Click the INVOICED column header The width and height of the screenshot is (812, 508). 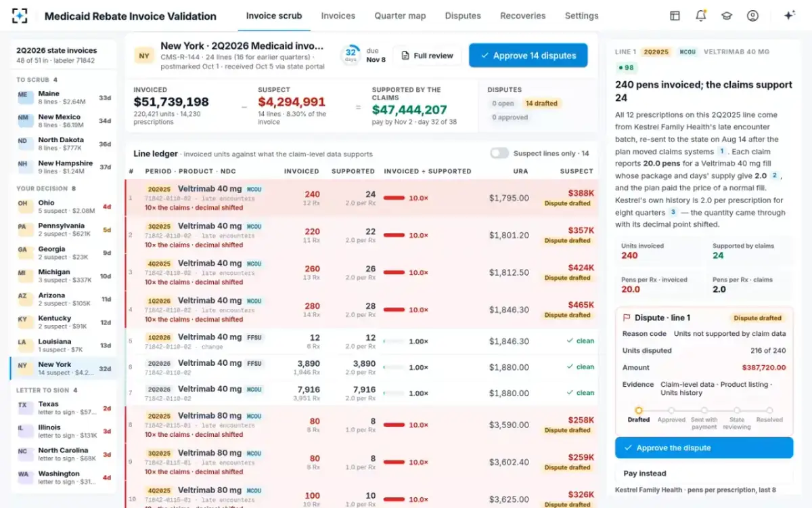coord(302,171)
